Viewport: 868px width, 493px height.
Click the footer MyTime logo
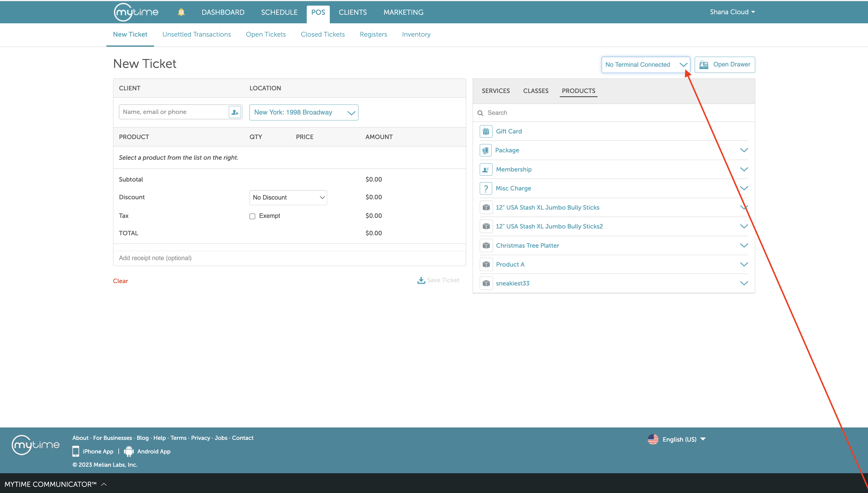pos(35,445)
